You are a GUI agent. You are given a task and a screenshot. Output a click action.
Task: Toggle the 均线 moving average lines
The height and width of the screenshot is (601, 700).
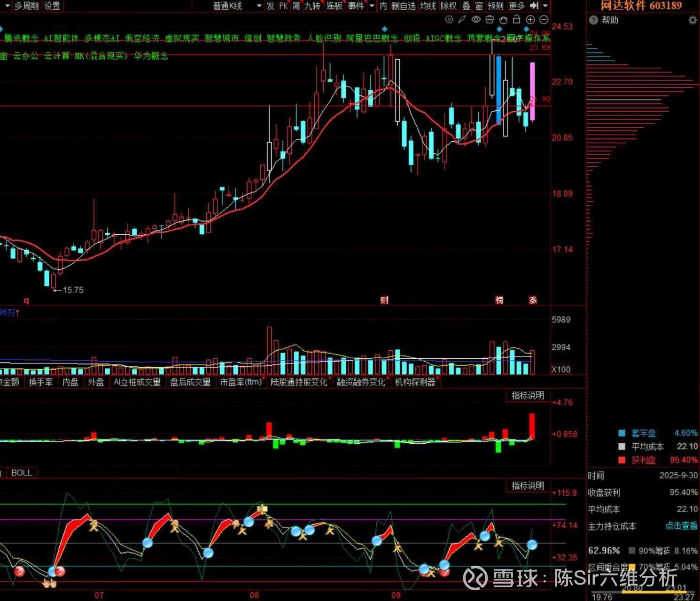coord(428,6)
